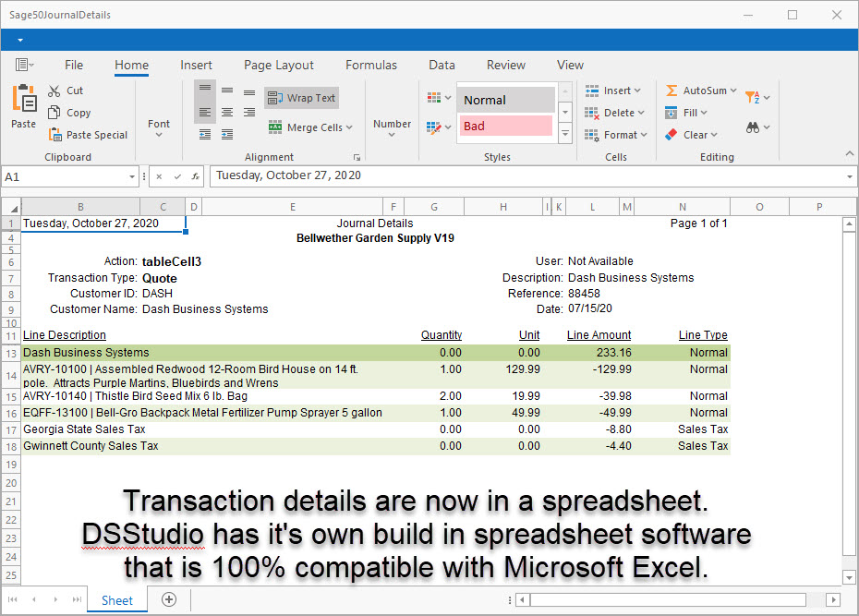This screenshot has width=859, height=616.
Task: Click into the formula bar text
Action: click(527, 176)
